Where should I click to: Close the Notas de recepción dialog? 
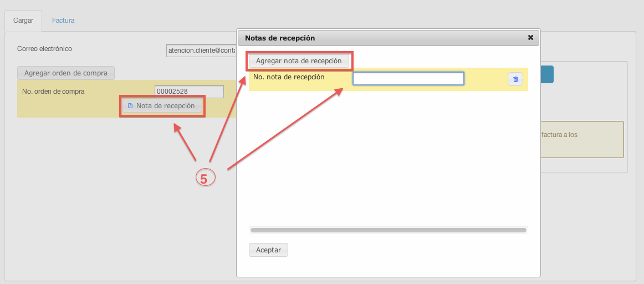530,38
